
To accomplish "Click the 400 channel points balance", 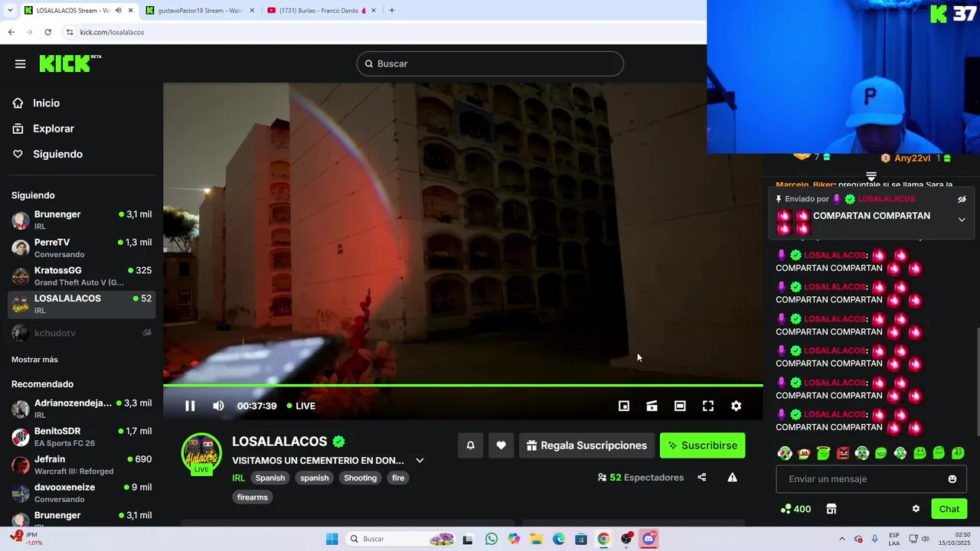I will pos(795,509).
